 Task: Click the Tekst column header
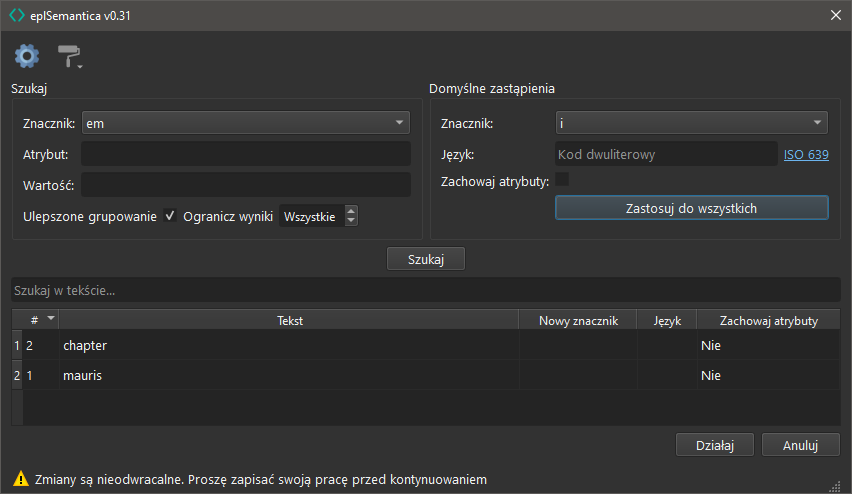290,320
